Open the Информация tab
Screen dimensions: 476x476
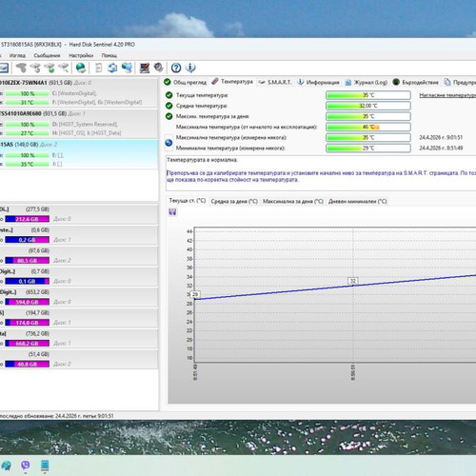pyautogui.click(x=318, y=82)
